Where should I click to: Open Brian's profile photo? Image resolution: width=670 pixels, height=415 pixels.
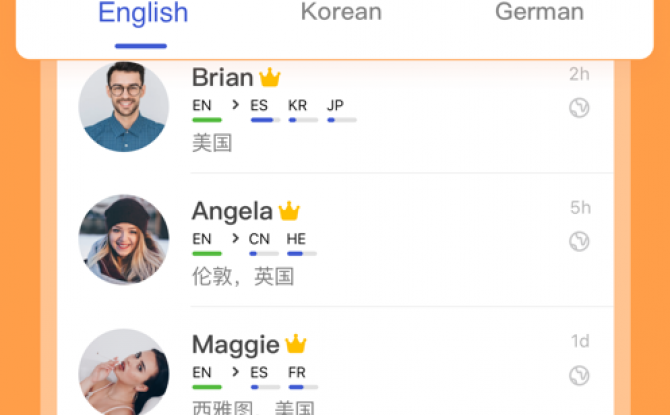(x=124, y=107)
